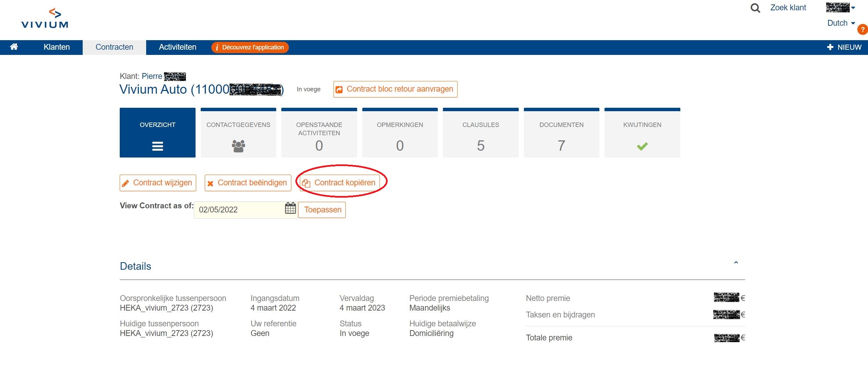The image size is (868, 372).
Task: Click the Vivium Auto contract title
Action: click(202, 89)
